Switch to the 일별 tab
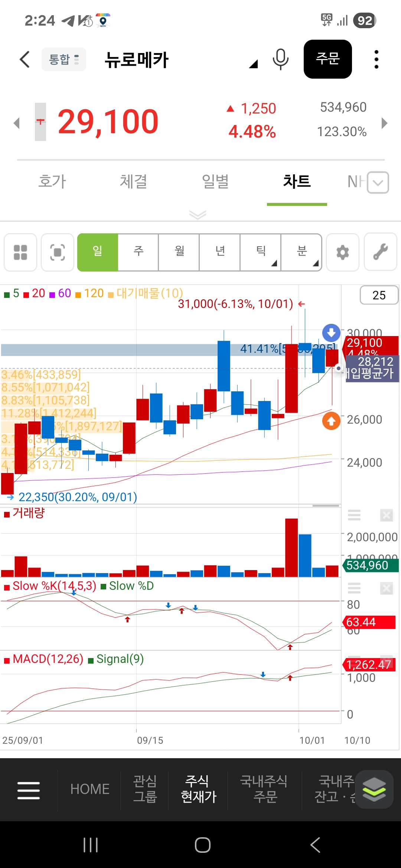 pyautogui.click(x=215, y=182)
